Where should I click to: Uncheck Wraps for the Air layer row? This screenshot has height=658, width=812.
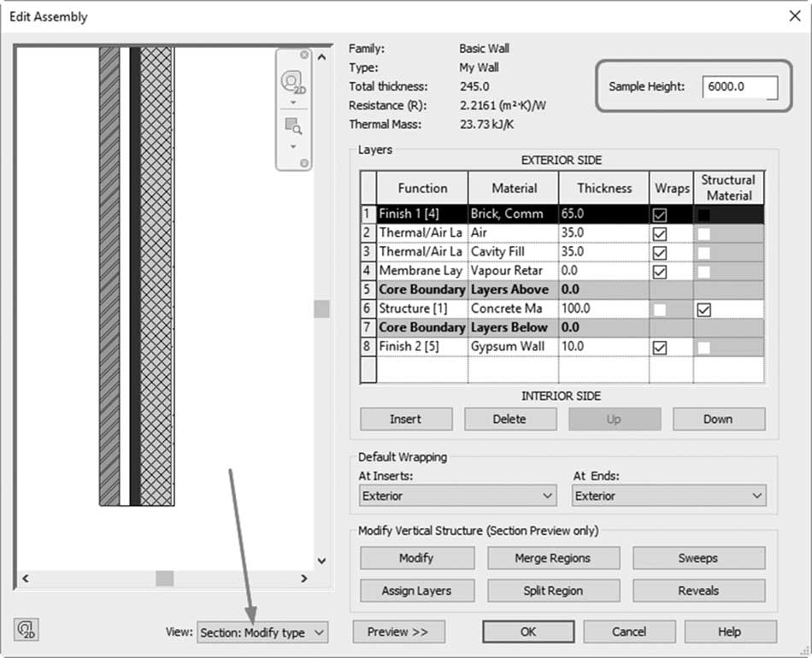pos(660,233)
